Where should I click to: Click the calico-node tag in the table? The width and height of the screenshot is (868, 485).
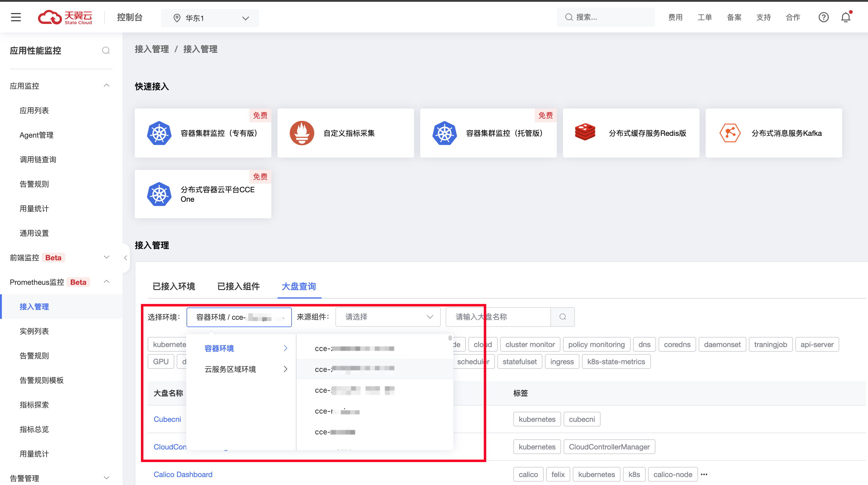tap(673, 474)
